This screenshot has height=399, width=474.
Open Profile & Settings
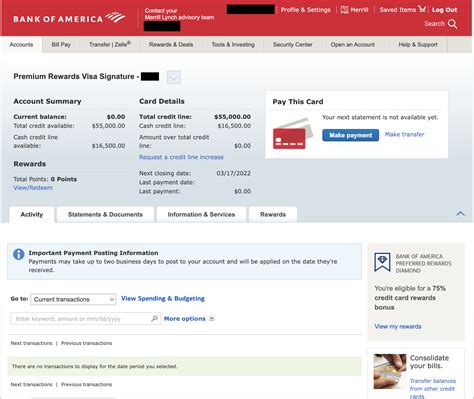306,10
